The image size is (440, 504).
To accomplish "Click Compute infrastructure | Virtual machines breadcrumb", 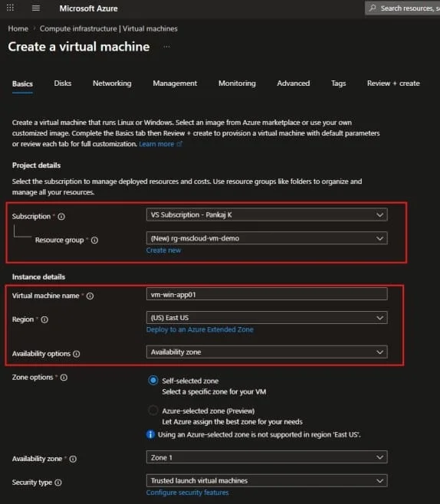I will click(x=109, y=28).
